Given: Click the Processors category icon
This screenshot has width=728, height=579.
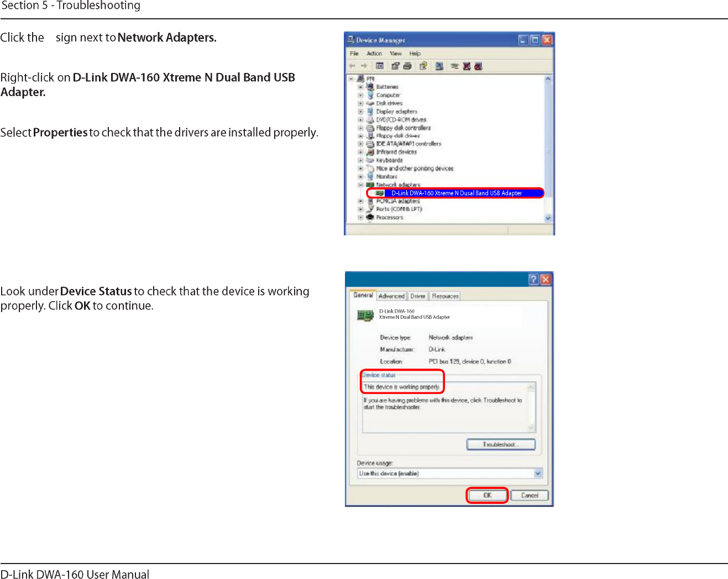Looking at the screenshot, I should tap(370, 218).
